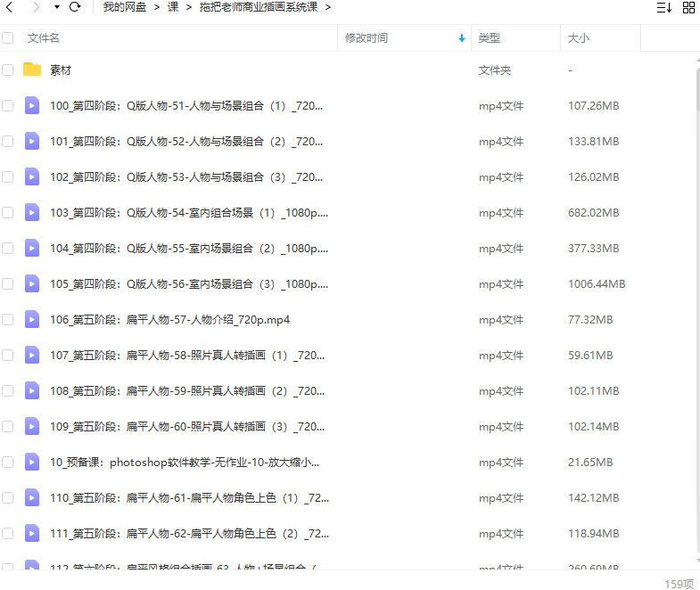Toggle the select-all checkbox in header
The width and height of the screenshot is (700, 590).
[8, 38]
